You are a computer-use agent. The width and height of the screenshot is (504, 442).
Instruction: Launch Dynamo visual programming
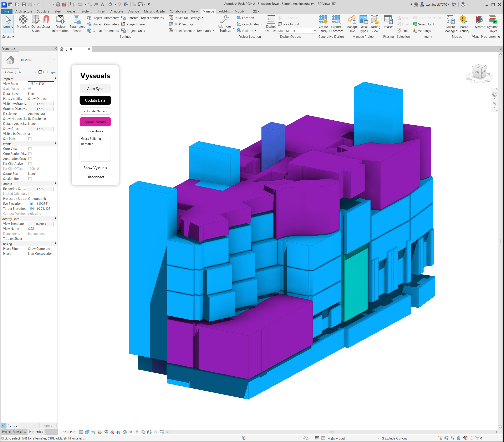tap(479, 22)
